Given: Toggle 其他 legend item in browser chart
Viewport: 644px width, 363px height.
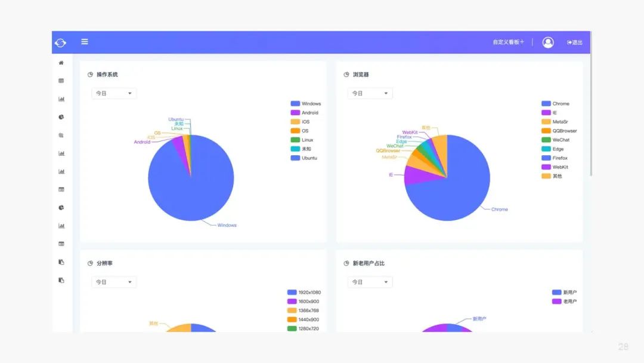Looking at the screenshot, I should point(552,176).
